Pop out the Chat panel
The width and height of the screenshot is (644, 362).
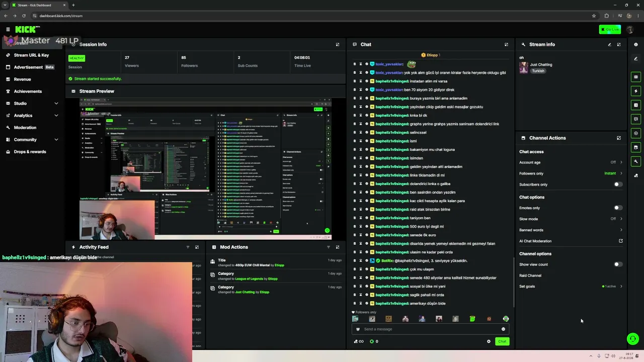click(506, 44)
